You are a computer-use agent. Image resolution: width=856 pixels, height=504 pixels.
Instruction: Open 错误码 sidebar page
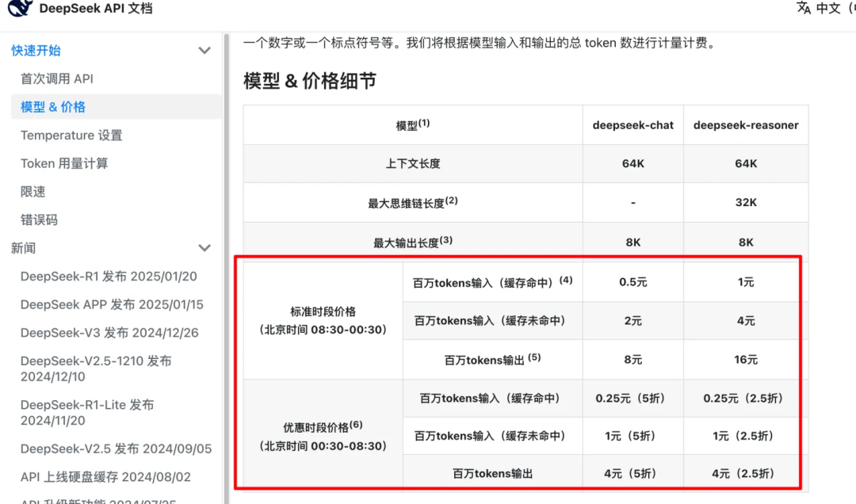click(39, 220)
